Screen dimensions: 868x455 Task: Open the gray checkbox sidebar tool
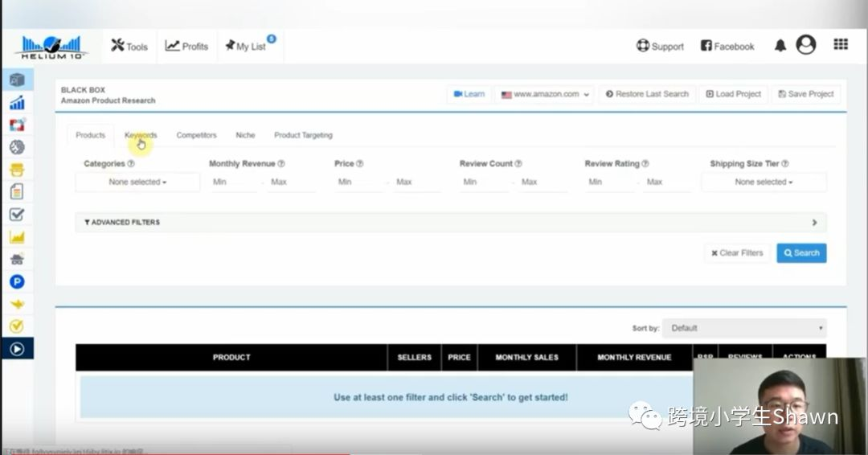pos(17,214)
